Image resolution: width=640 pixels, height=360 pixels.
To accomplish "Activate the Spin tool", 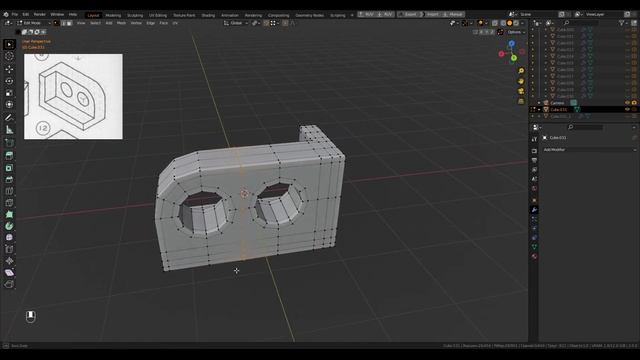I will click(9, 226).
